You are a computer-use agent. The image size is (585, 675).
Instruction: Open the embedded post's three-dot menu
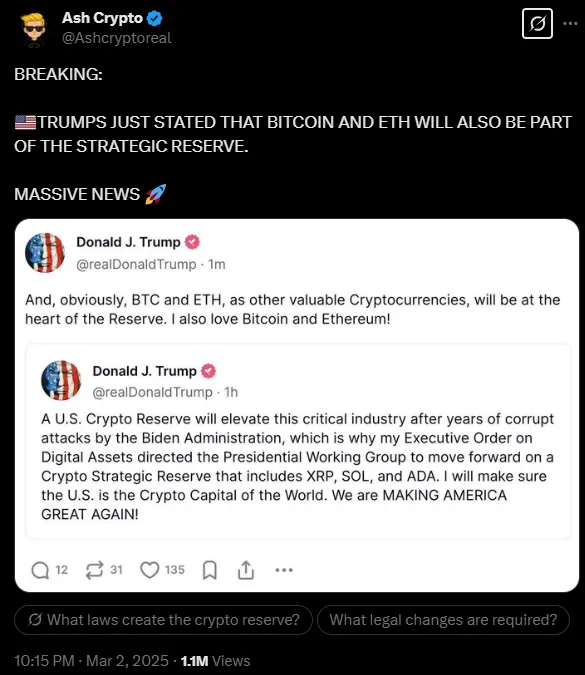(284, 570)
